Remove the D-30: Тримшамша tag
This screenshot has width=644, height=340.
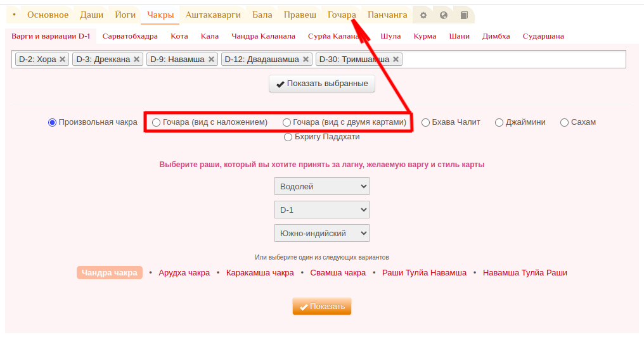pos(396,59)
